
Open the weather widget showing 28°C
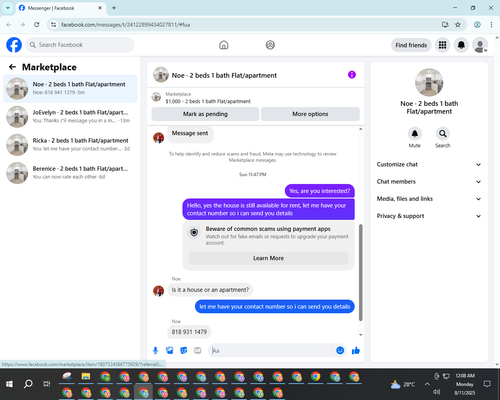403,384
